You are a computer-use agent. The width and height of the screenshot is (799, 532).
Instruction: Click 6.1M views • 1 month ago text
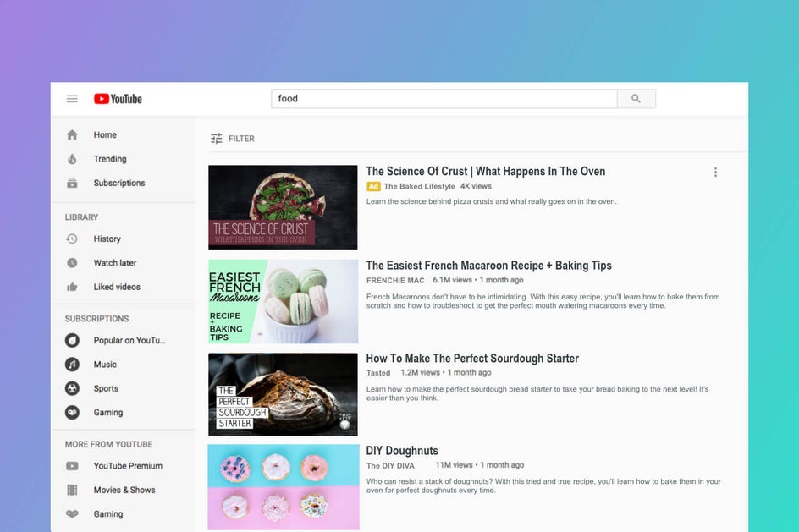click(x=478, y=280)
